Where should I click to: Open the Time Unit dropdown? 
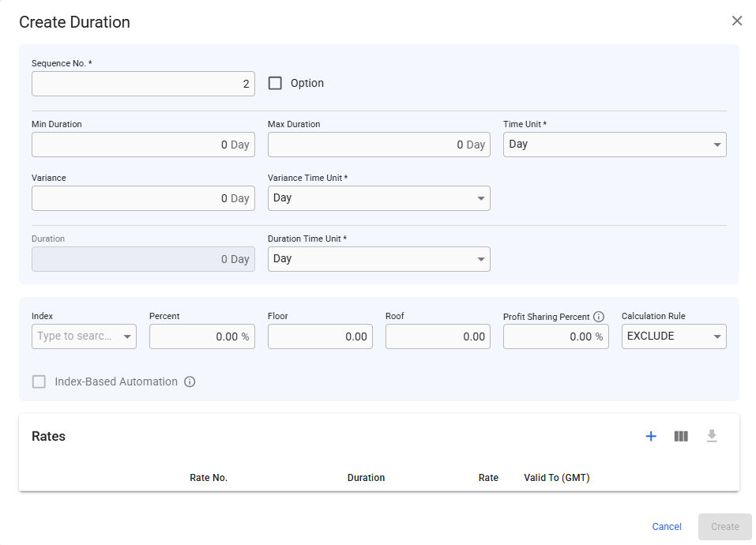615,145
